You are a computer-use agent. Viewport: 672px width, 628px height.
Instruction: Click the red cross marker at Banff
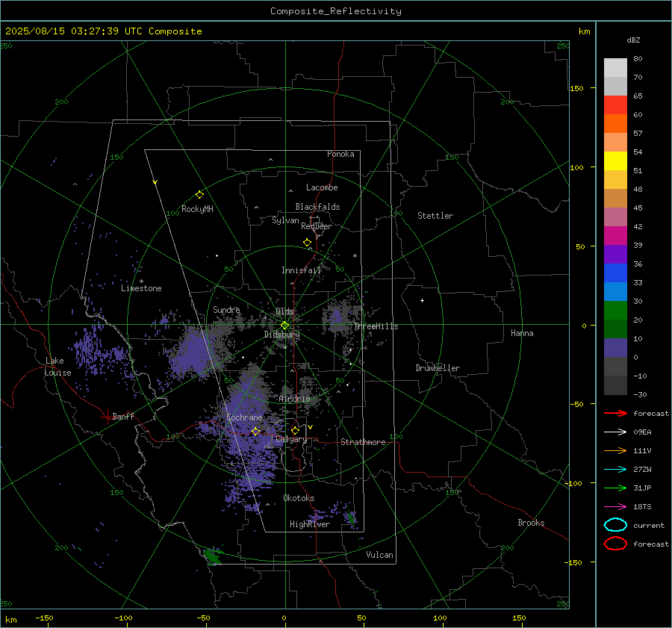pos(107,417)
